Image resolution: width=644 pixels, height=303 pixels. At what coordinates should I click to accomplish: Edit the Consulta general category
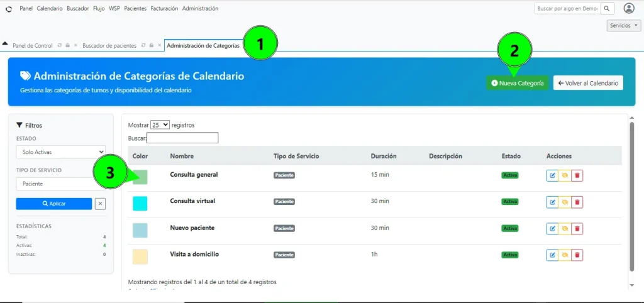click(552, 176)
